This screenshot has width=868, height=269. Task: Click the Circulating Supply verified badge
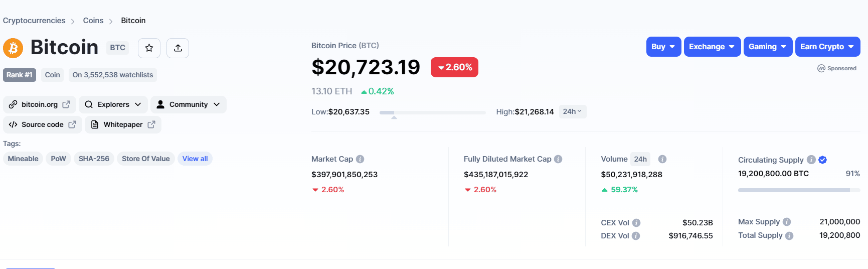pyautogui.click(x=822, y=160)
